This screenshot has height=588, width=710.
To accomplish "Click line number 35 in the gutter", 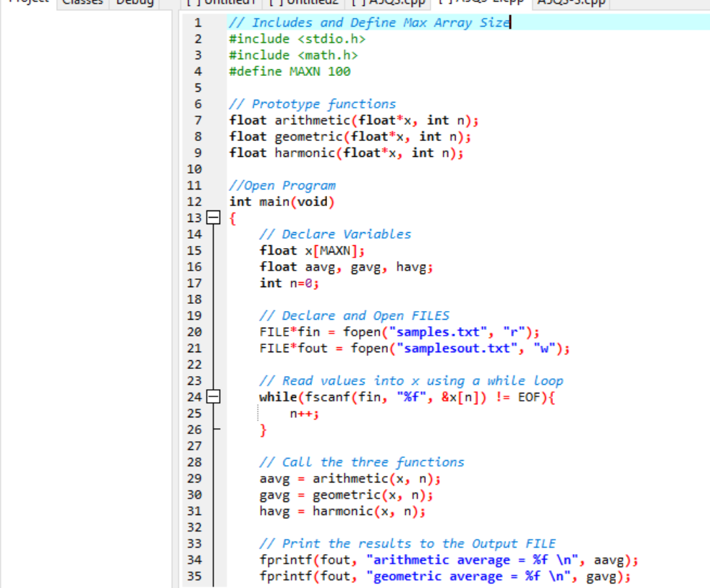I will tap(194, 576).
